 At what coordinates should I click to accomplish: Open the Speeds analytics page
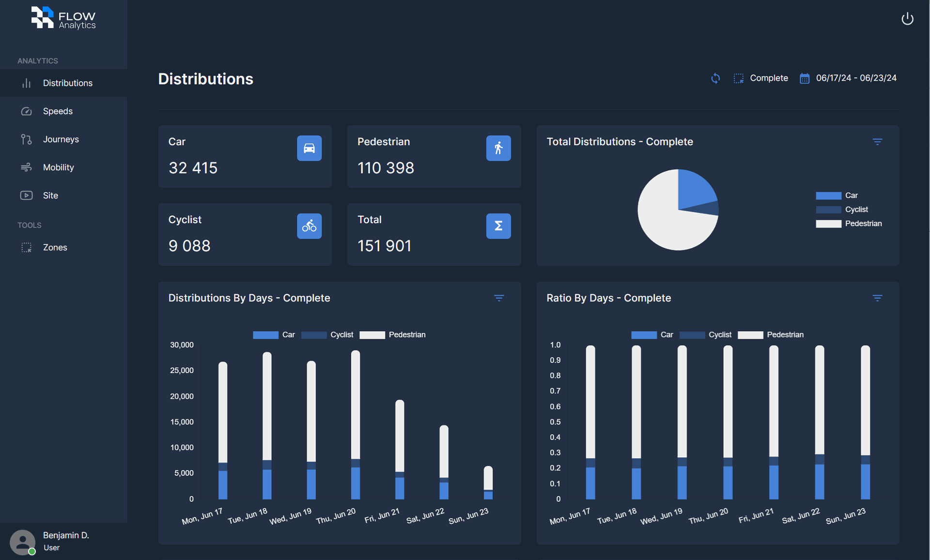point(58,111)
